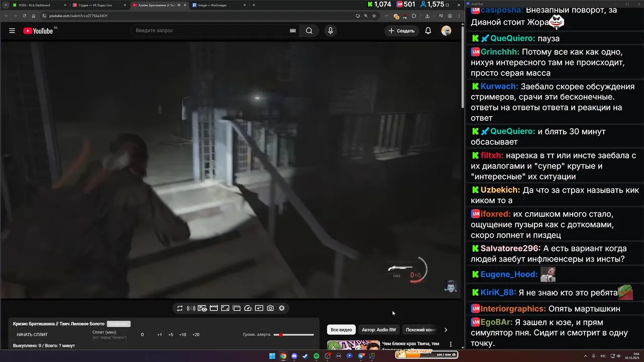Open a new browser tab

coord(254,5)
